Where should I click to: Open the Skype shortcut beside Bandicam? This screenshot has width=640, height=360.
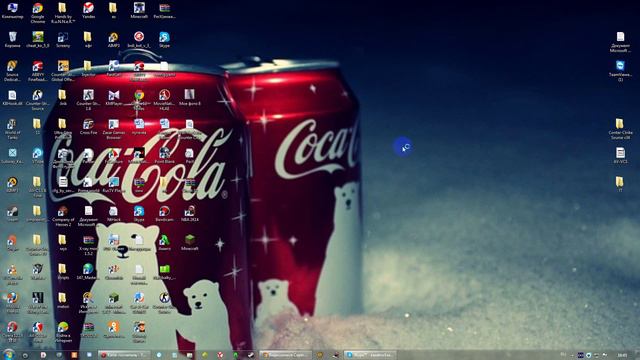click(139, 213)
